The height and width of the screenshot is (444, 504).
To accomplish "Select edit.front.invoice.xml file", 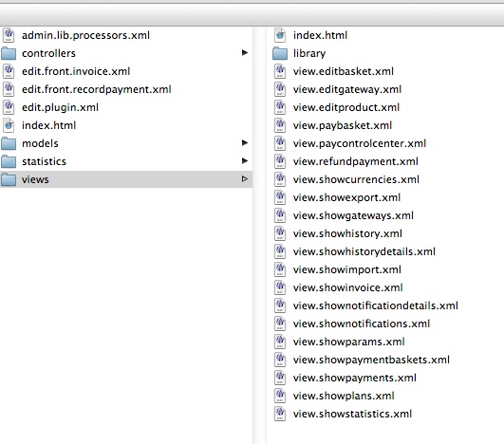I will coord(76,71).
